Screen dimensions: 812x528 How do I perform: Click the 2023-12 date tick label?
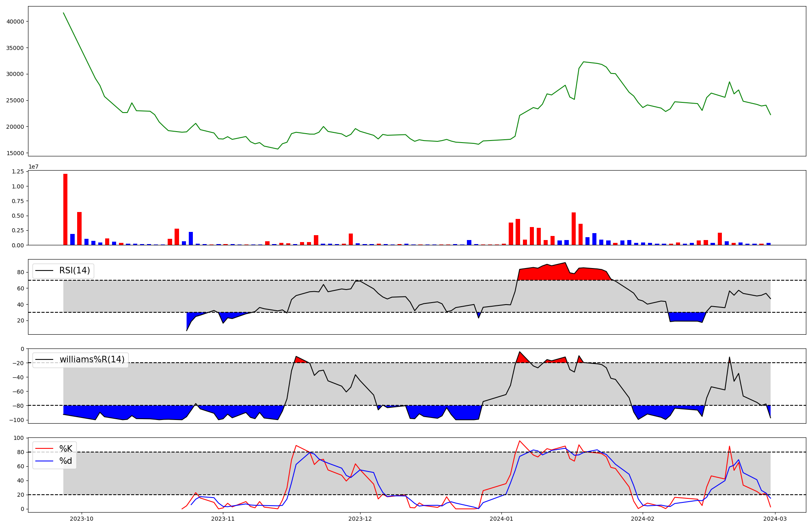(360, 519)
